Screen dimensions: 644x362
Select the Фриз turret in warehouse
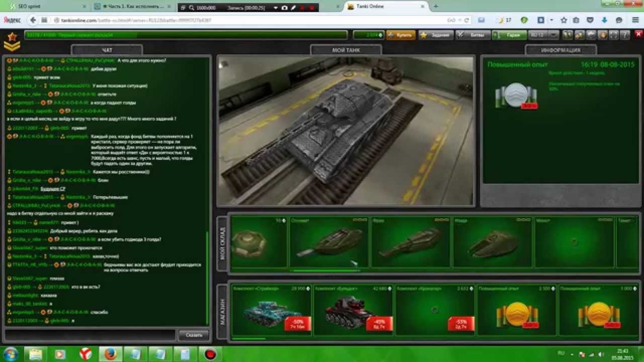click(411, 242)
